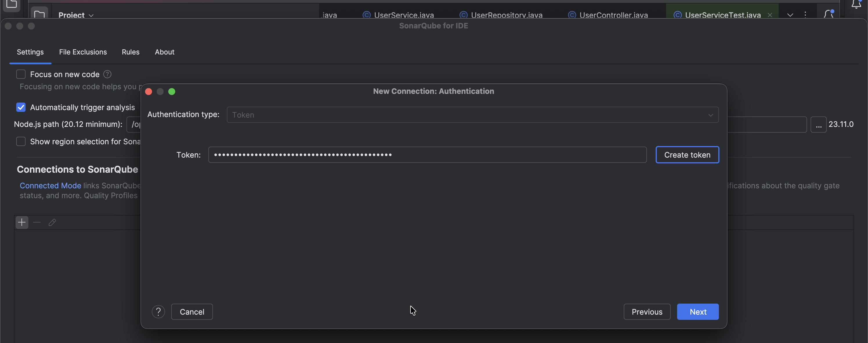Open the Authentication type dropdown
Screen dimensions: 868x343
[472, 115]
